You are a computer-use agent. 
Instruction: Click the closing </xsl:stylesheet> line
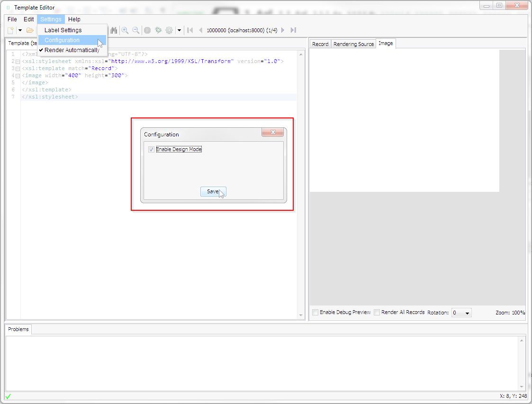click(50, 97)
